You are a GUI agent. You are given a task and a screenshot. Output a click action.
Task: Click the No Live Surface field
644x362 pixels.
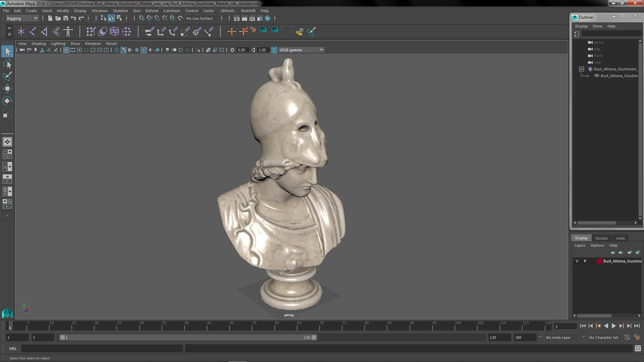pos(202,18)
